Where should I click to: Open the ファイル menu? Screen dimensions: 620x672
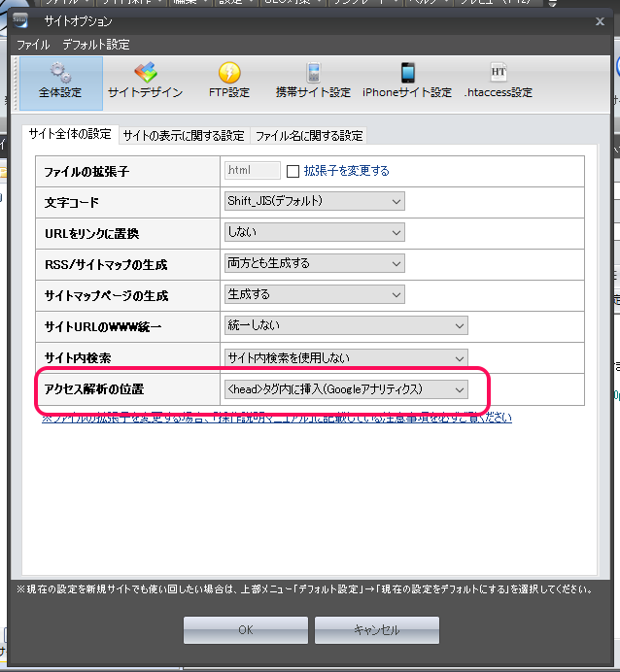pos(32,45)
